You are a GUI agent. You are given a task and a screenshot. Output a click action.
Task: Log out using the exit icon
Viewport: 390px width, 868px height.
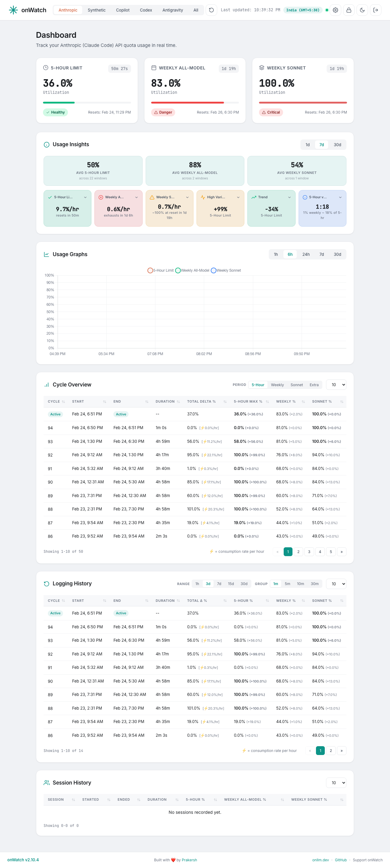pyautogui.click(x=376, y=10)
